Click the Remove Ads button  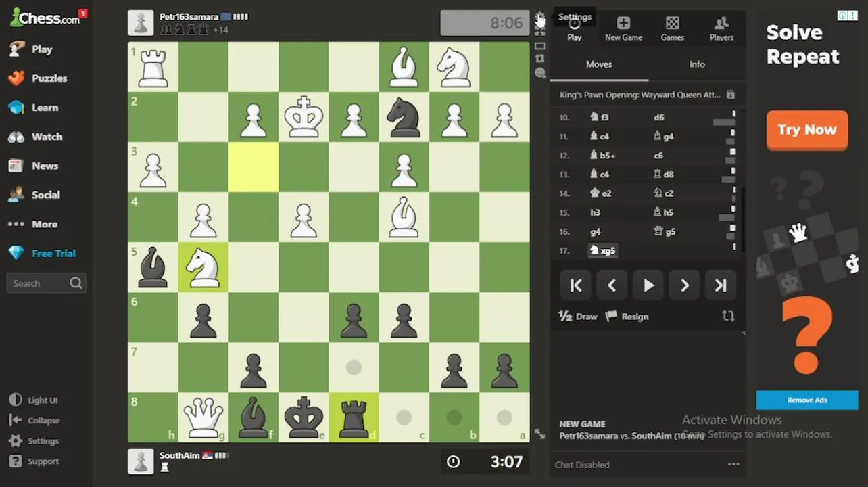point(807,400)
